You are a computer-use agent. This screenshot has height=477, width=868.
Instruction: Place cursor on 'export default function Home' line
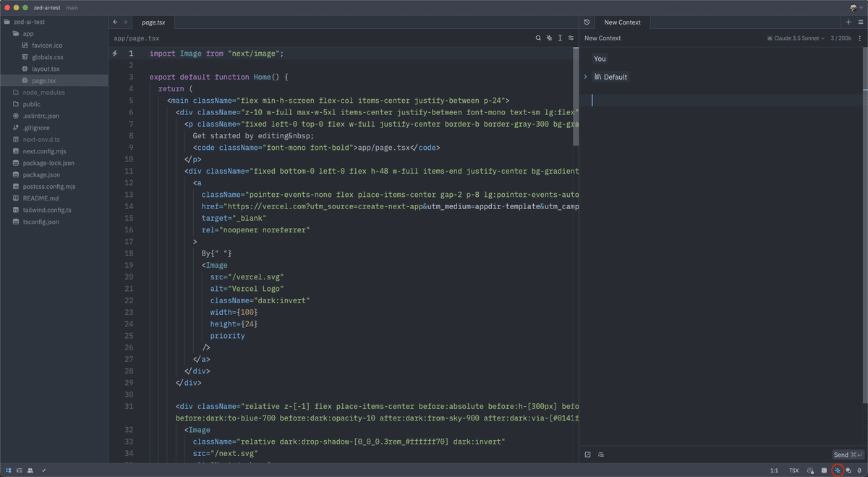tap(218, 77)
